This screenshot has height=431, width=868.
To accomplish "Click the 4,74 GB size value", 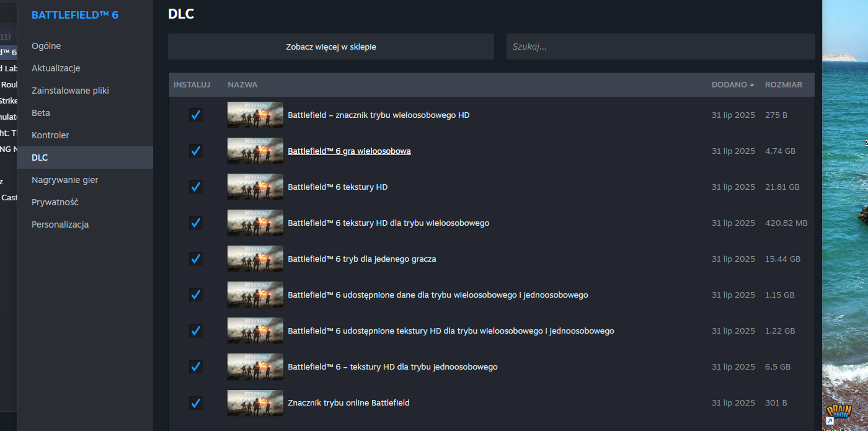I will [780, 151].
